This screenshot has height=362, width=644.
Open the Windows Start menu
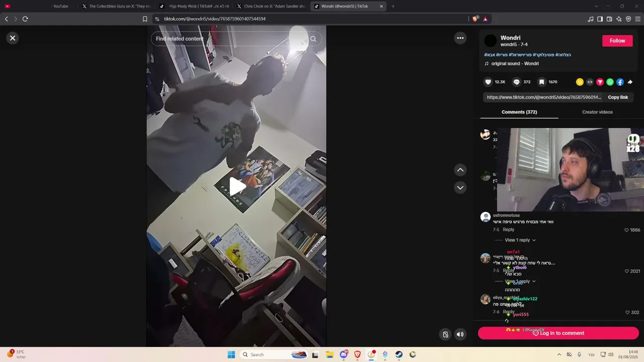[231, 354]
